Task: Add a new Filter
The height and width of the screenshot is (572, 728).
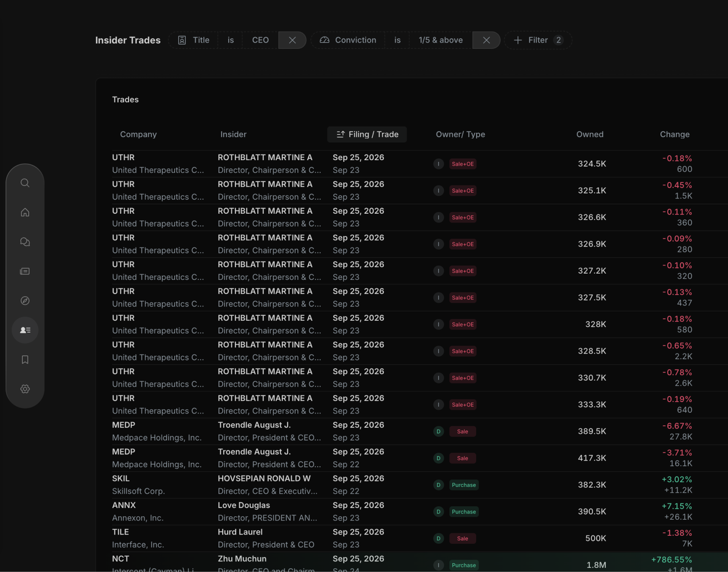Action: click(538, 40)
